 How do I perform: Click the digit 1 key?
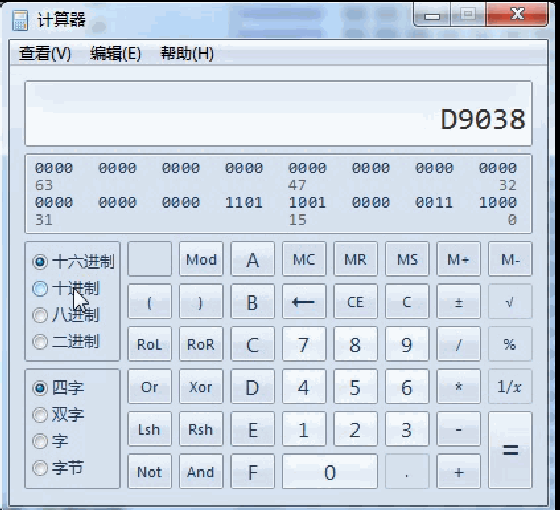(304, 429)
